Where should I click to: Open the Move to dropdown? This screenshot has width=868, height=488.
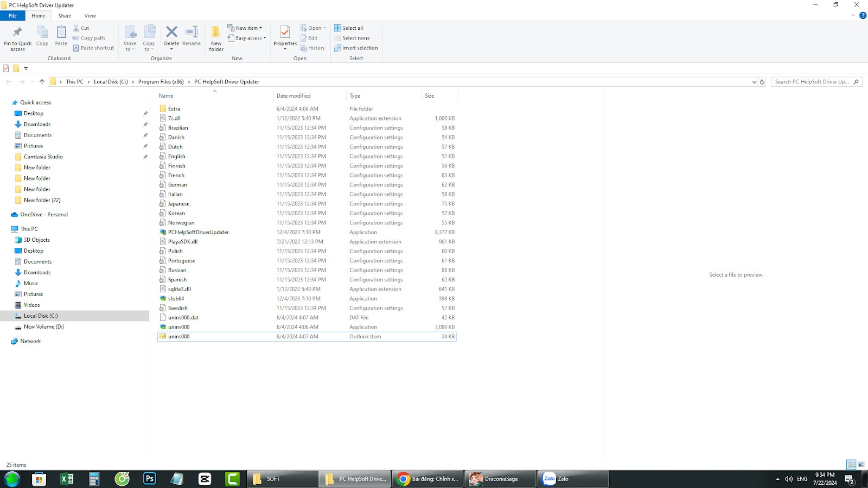tap(130, 38)
